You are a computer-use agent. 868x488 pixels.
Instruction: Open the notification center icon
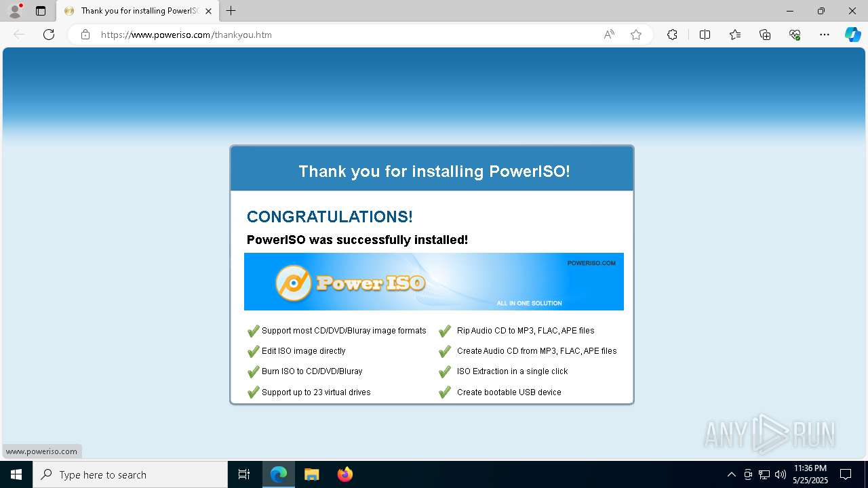pyautogui.click(x=846, y=474)
